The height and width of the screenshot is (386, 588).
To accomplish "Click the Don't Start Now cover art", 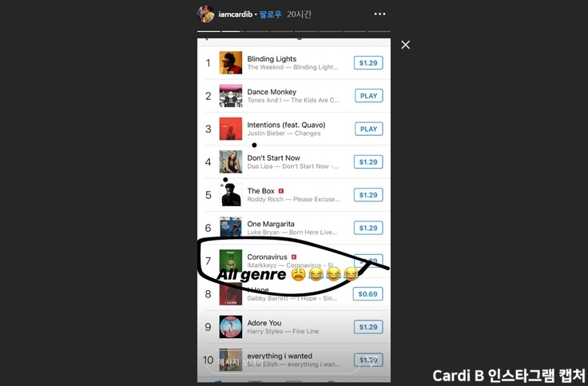I will (x=231, y=161).
